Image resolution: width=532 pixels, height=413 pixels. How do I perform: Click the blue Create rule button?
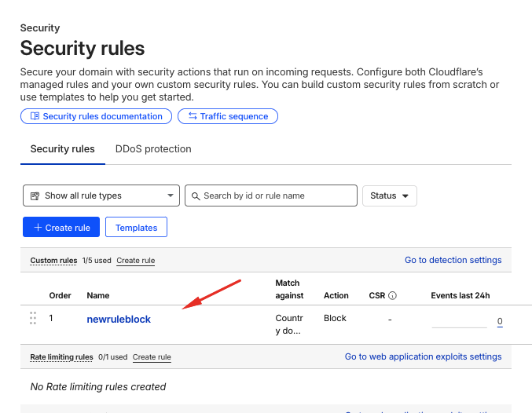click(61, 227)
